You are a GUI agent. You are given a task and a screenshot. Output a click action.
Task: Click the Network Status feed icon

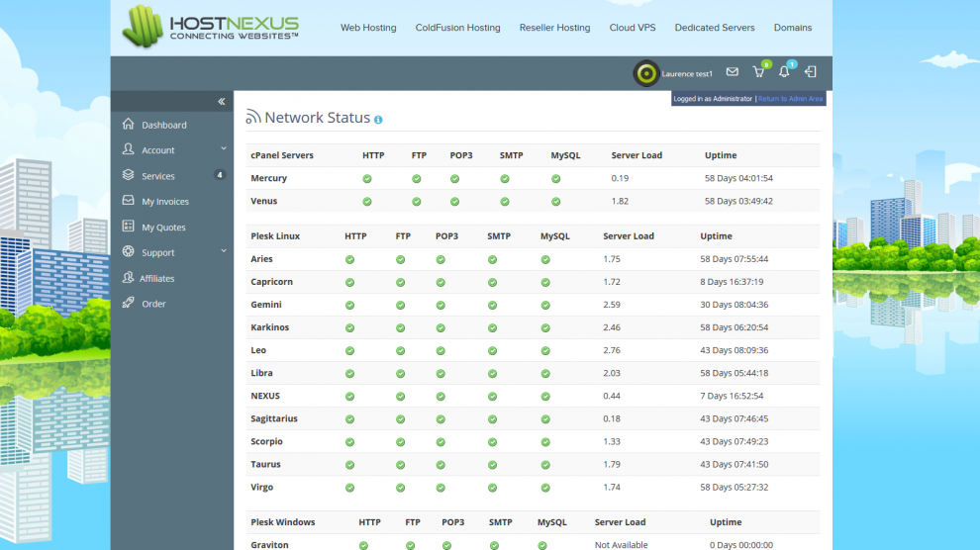tap(253, 117)
